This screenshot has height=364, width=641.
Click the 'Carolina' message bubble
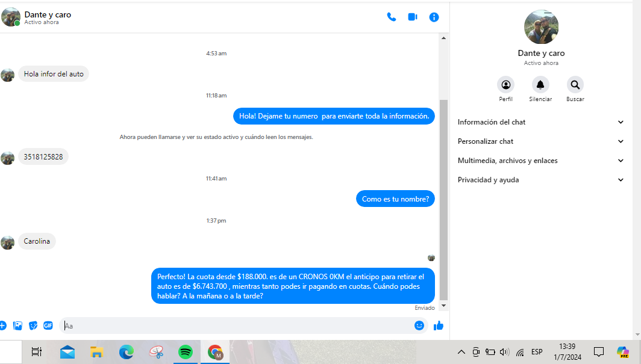tap(37, 241)
